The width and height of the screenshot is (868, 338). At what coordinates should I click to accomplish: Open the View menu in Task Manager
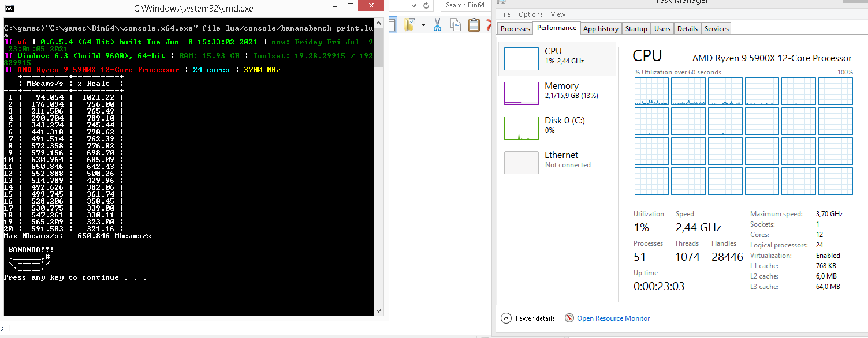point(558,14)
